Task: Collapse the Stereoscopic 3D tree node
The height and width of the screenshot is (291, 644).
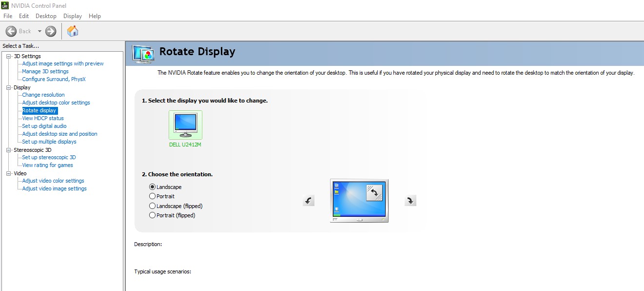Action: [x=8, y=150]
